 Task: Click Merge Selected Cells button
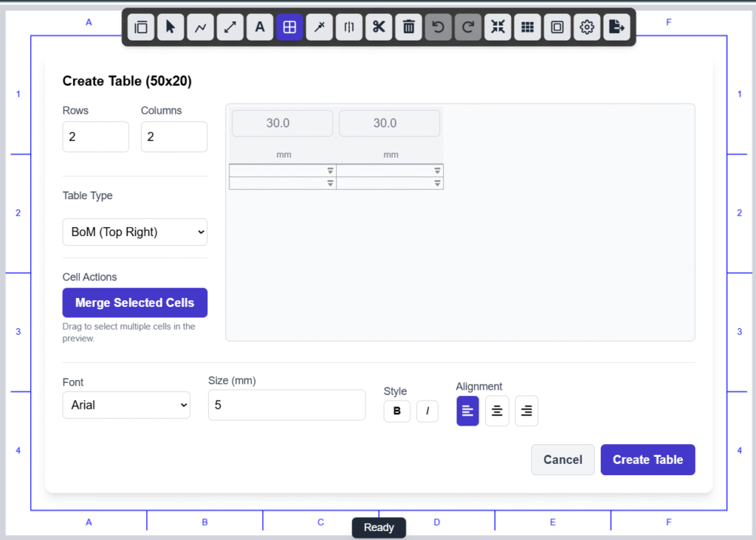[x=135, y=302]
